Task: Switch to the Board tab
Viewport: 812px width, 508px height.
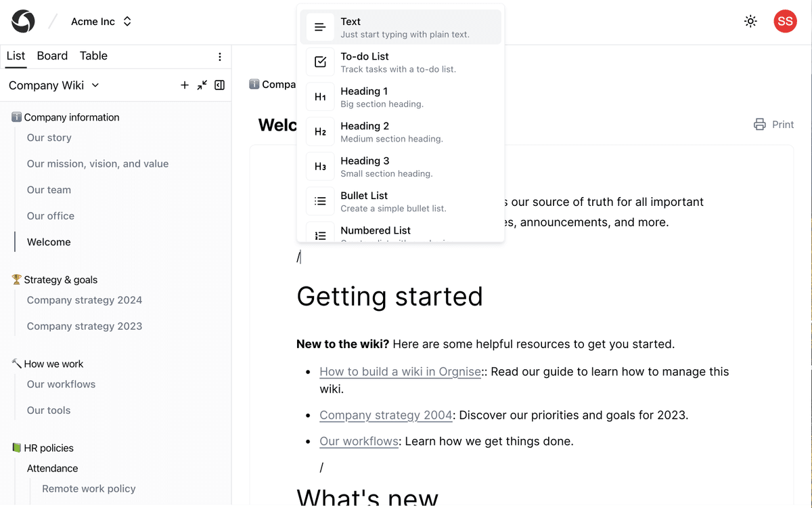Action: click(x=52, y=56)
